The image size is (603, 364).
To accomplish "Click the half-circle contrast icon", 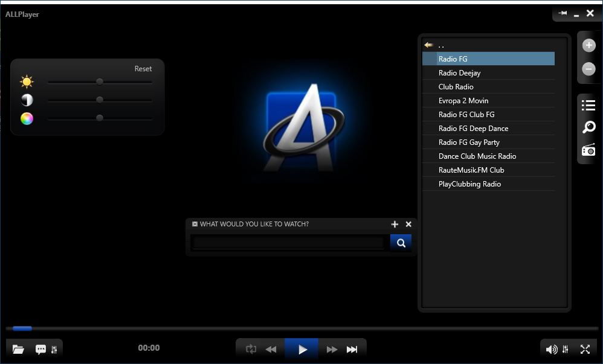I will click(27, 100).
